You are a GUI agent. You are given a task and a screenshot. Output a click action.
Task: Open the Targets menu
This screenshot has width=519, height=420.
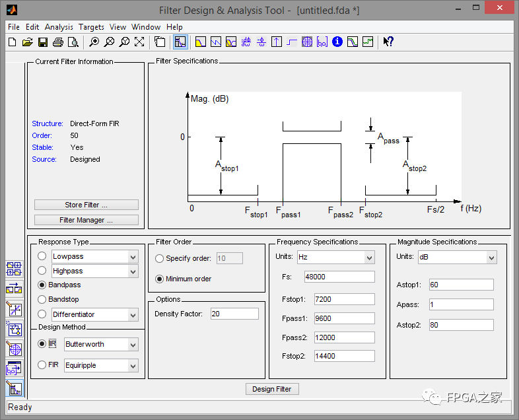pyautogui.click(x=91, y=27)
